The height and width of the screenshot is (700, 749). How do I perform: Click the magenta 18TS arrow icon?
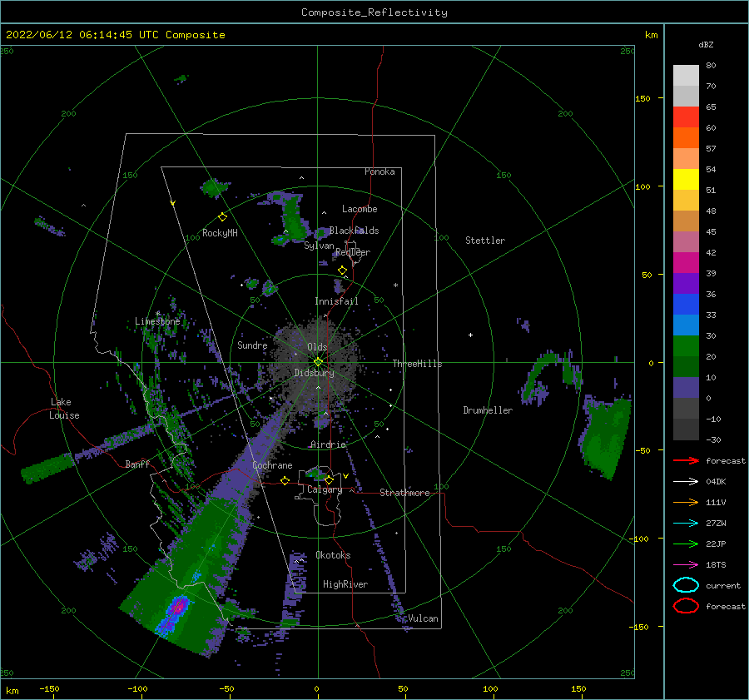click(x=686, y=565)
